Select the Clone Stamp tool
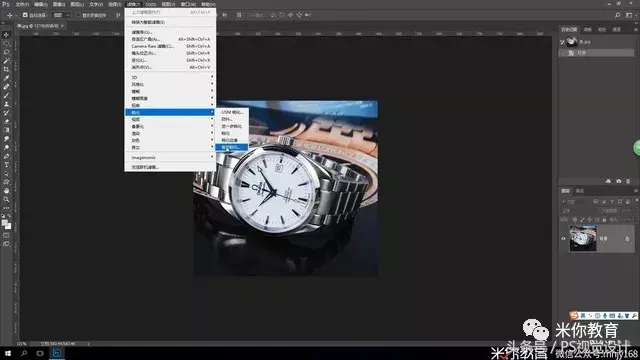 [6, 104]
